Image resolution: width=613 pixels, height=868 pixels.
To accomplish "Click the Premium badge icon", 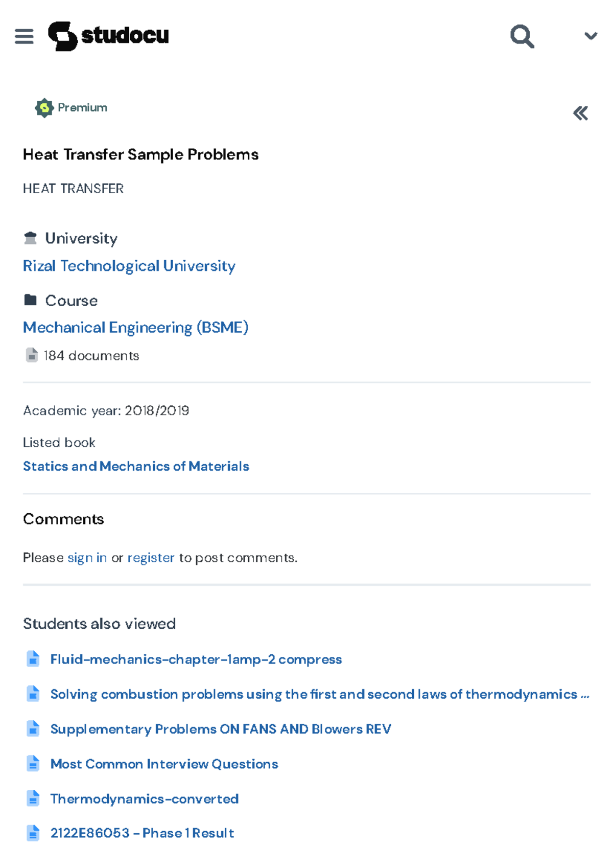I will click(44, 108).
